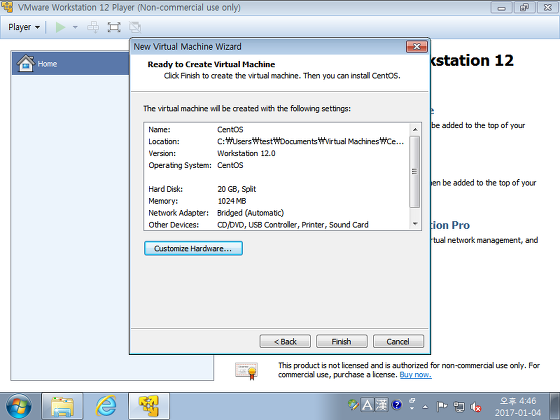Select the Location path row
Image resolution: width=560 pixels, height=420 pixels.
tap(277, 141)
